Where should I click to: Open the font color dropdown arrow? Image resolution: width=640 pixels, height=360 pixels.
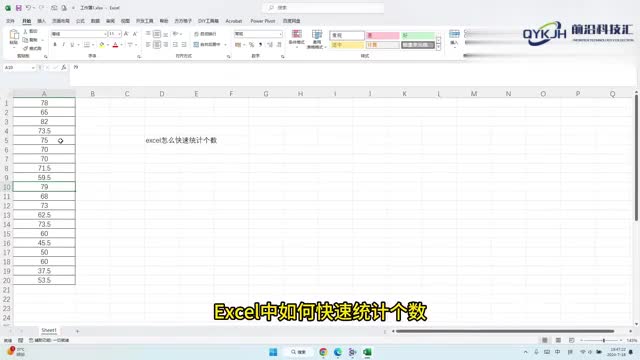click(x=121, y=44)
